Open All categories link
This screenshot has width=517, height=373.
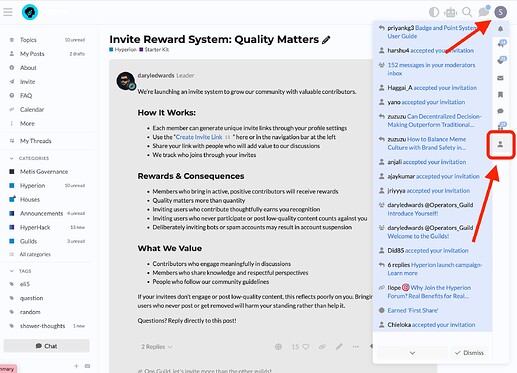pos(35,254)
